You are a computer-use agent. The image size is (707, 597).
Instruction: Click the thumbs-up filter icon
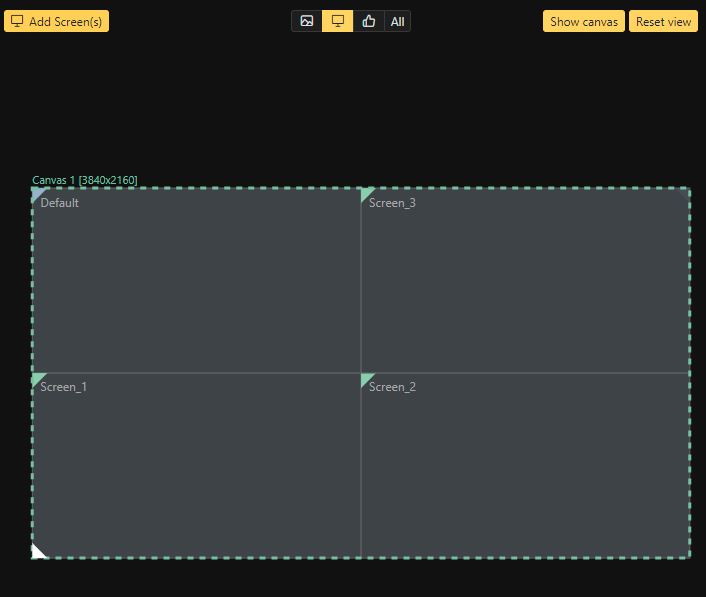[x=369, y=21]
